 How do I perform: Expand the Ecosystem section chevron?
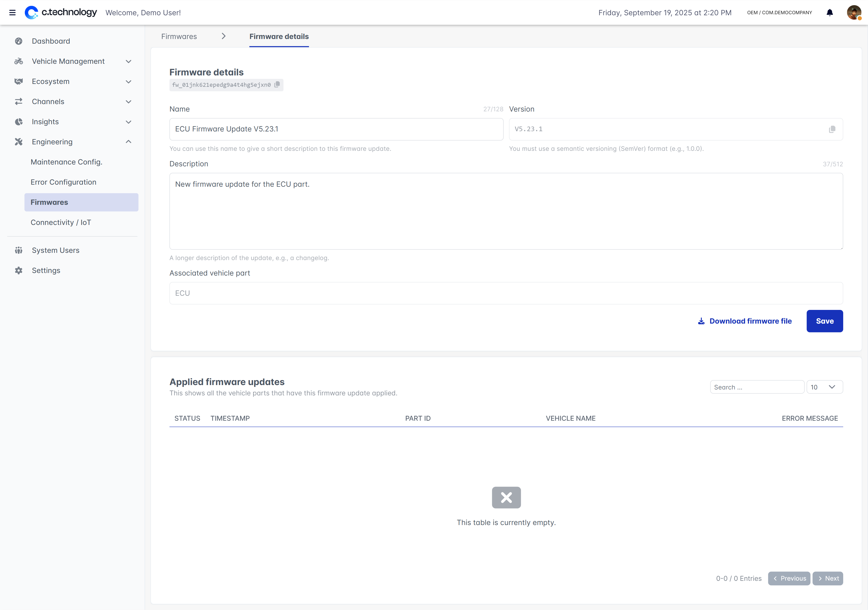128,82
